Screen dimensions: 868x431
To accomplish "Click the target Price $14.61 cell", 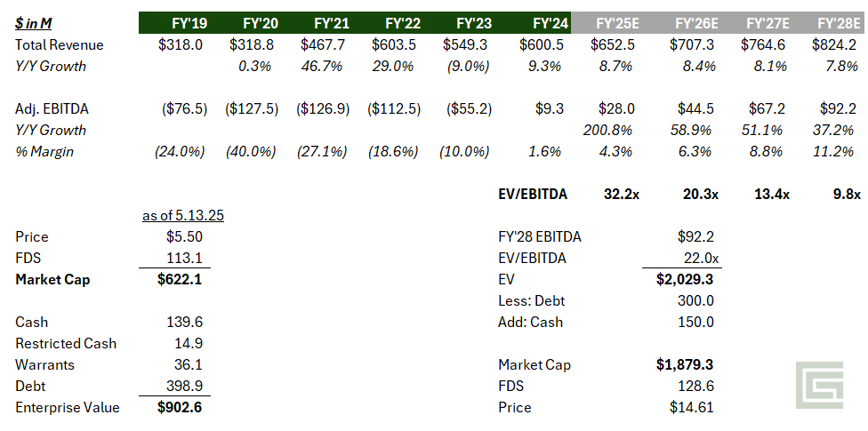I will click(692, 408).
